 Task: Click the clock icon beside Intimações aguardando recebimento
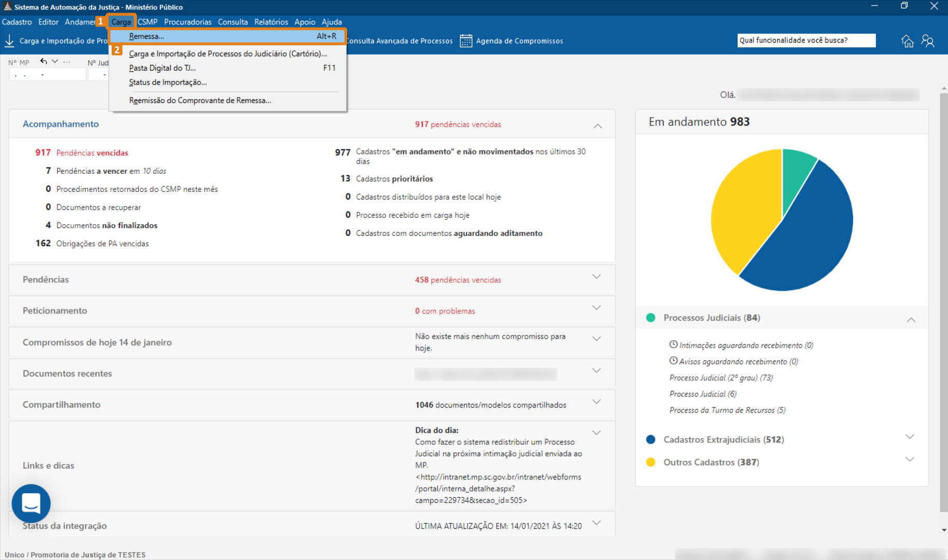point(673,345)
